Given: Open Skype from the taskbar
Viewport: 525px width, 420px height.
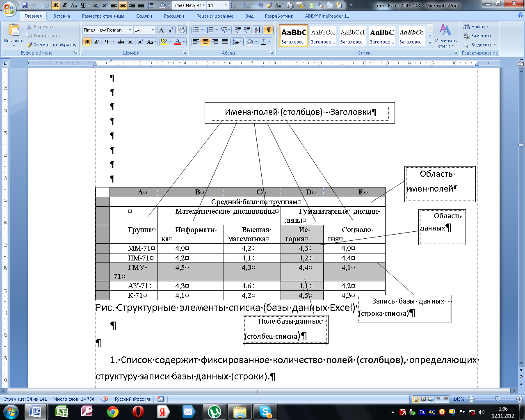Looking at the screenshot, I should (x=265, y=411).
